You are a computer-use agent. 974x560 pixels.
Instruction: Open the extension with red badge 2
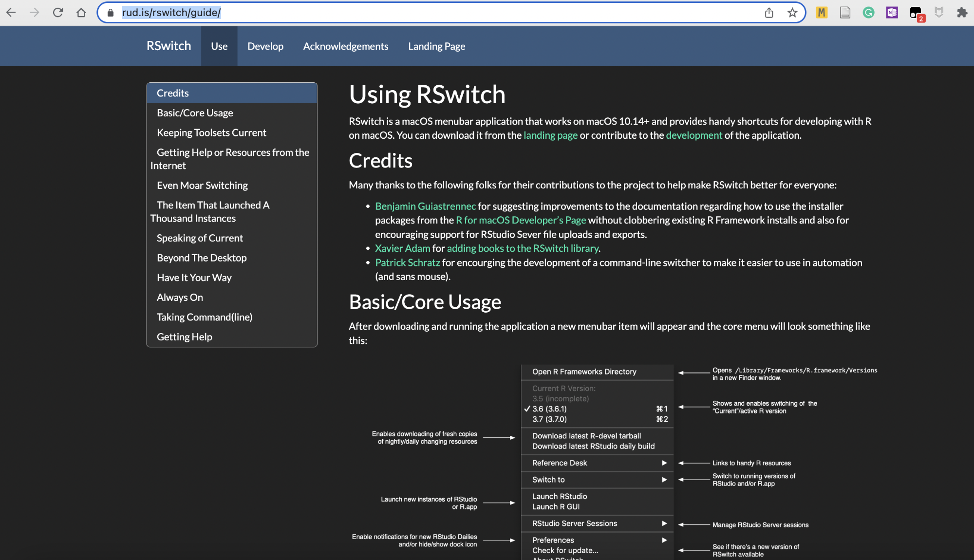point(916,14)
